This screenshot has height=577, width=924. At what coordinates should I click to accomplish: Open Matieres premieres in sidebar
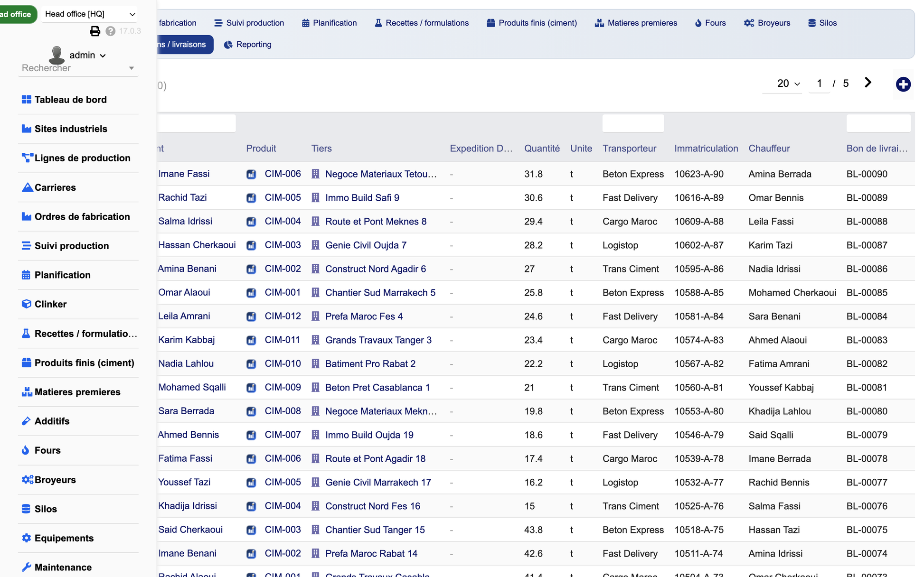pyautogui.click(x=77, y=392)
